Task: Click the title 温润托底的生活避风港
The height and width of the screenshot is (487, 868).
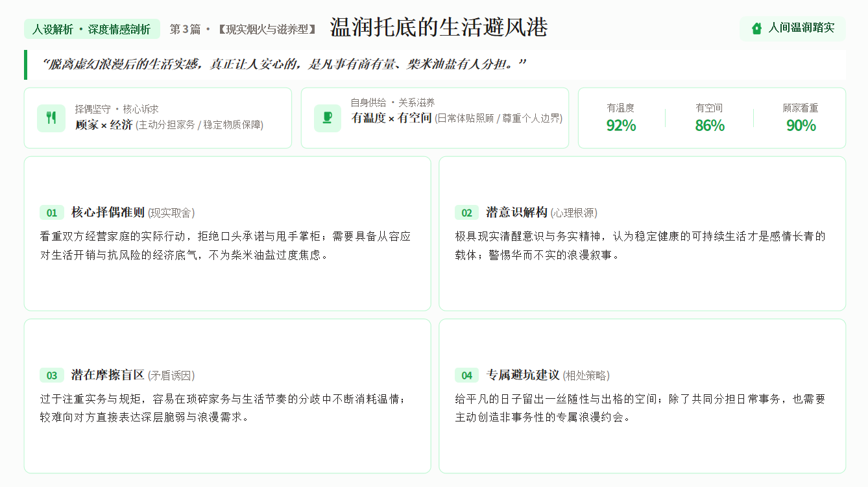Action: coord(439,28)
